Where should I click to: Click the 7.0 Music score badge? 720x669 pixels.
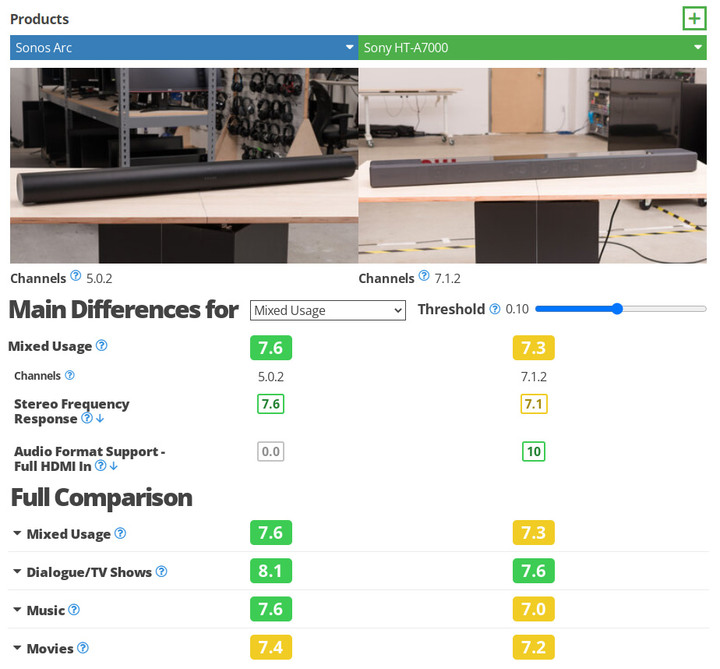[534, 609]
